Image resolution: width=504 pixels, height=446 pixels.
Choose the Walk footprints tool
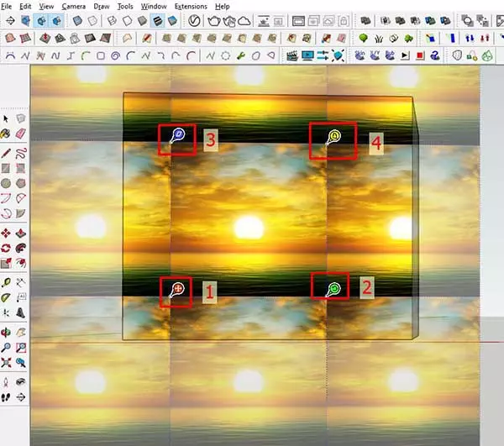pyautogui.click(x=8, y=396)
